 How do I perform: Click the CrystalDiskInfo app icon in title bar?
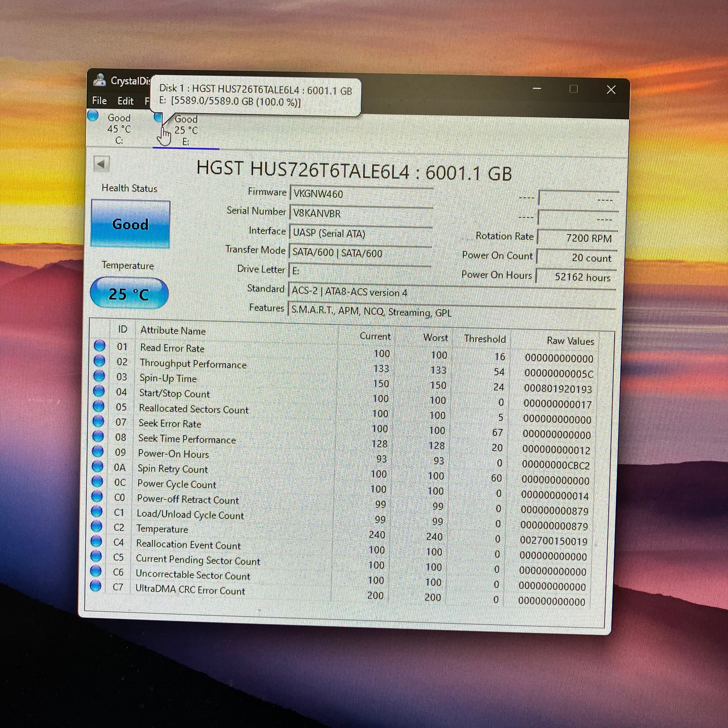pyautogui.click(x=100, y=80)
